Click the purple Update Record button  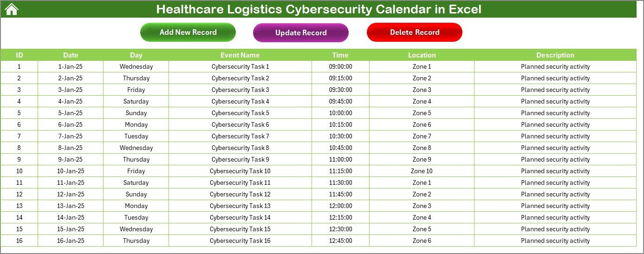[x=300, y=33]
